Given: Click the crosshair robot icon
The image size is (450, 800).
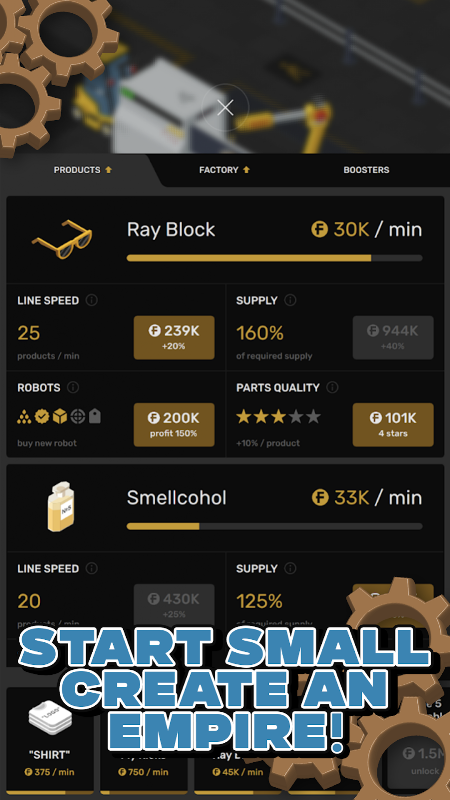Looking at the screenshot, I should tap(78, 417).
